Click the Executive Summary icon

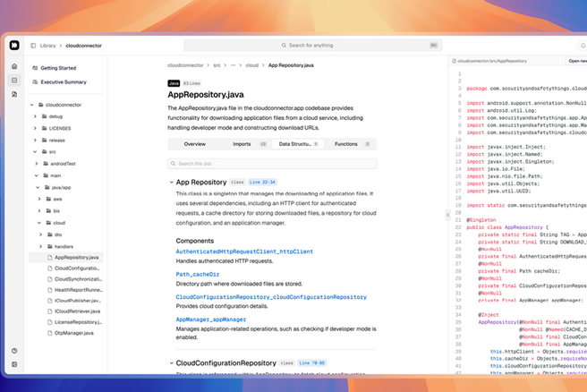tap(35, 81)
